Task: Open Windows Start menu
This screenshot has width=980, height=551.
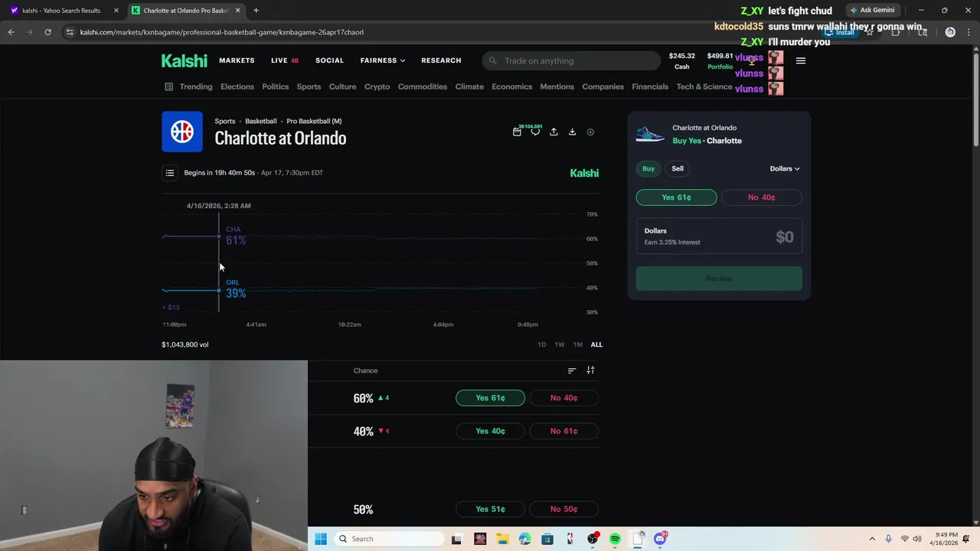Action: point(321,539)
